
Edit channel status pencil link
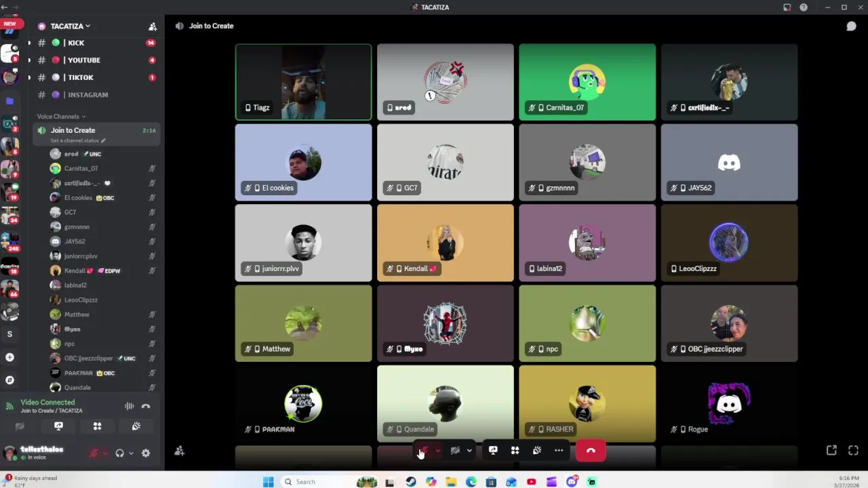(78, 140)
